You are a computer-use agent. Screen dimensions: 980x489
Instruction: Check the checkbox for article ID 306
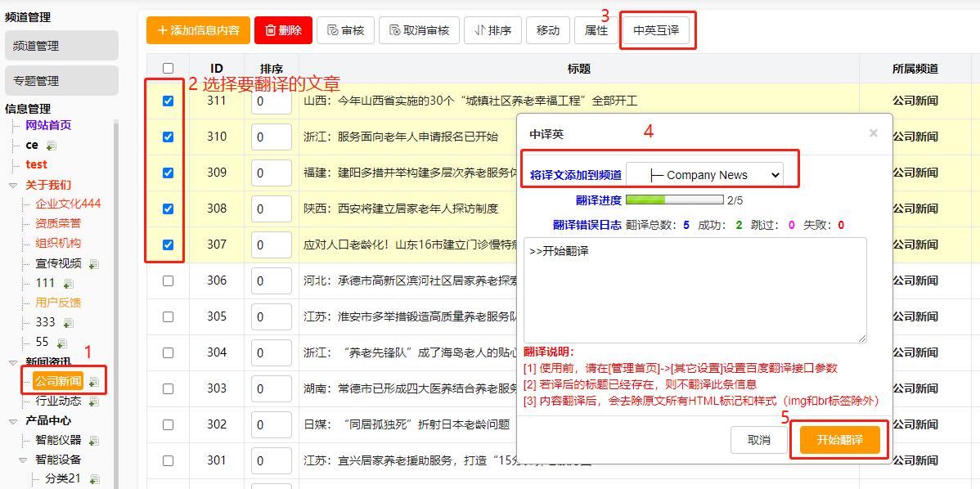(168, 280)
